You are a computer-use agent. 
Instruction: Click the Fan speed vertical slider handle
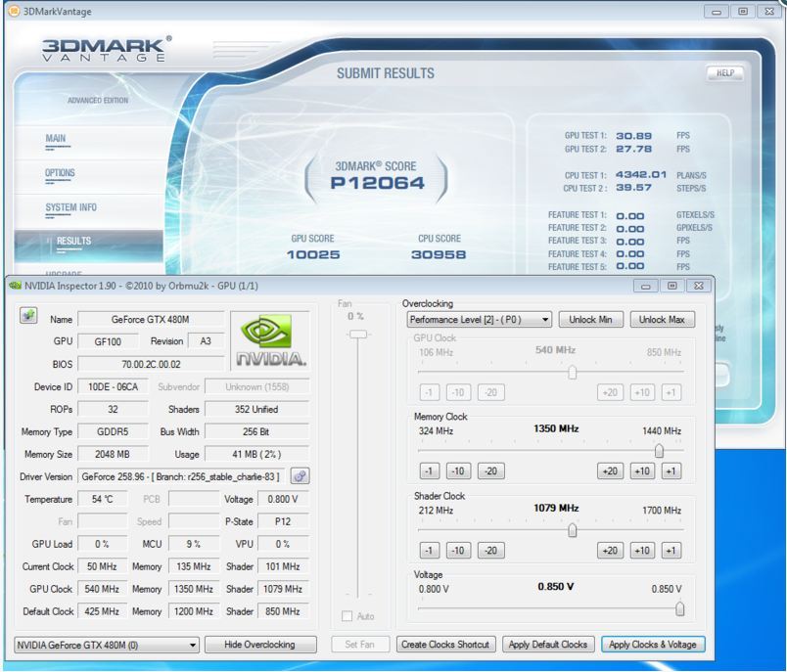(x=358, y=334)
